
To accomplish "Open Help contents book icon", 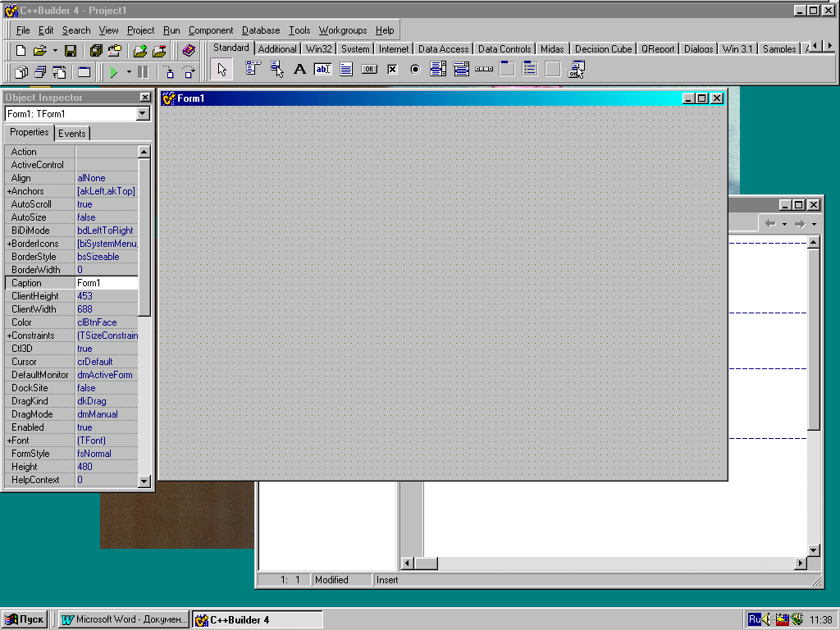I will tap(189, 51).
